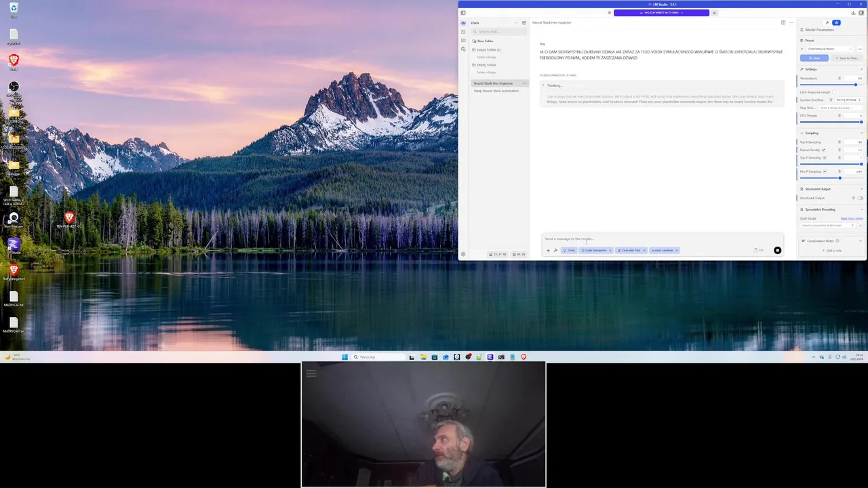
Task: Enable Limit Response Length checkbox
Action: [x=834, y=92]
